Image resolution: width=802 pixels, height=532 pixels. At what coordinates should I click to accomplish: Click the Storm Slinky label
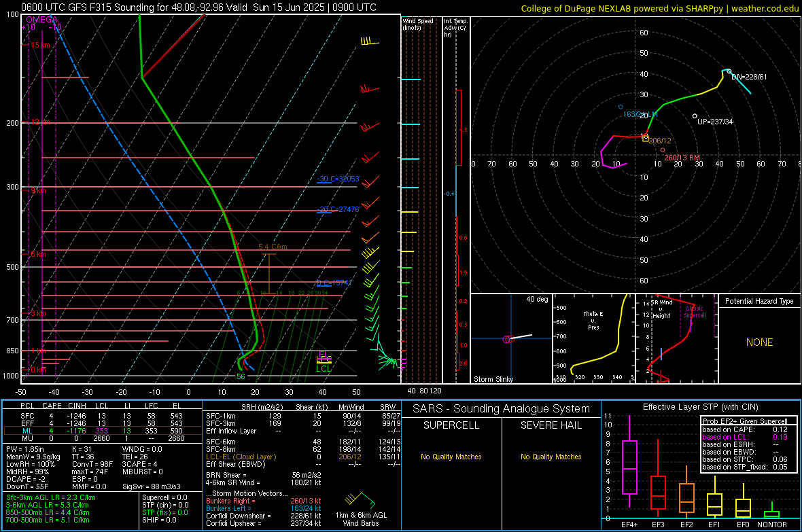click(x=493, y=379)
